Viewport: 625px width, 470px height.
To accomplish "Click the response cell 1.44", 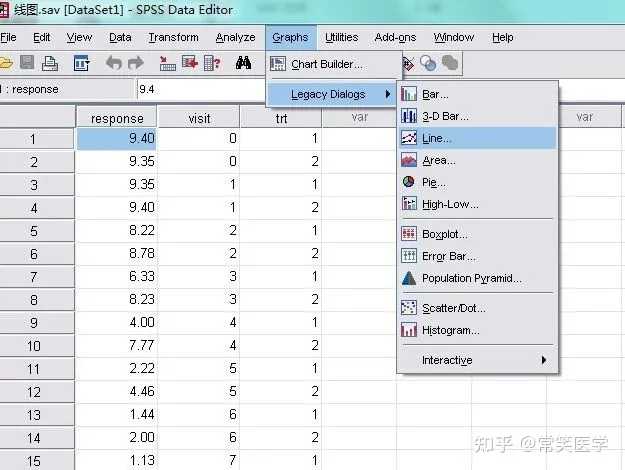I will coord(116,415).
